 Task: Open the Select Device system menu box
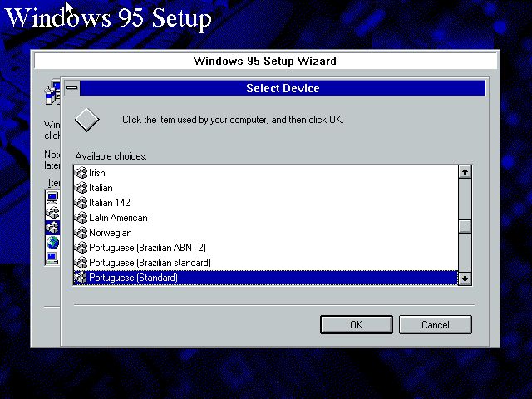pyautogui.click(x=72, y=88)
